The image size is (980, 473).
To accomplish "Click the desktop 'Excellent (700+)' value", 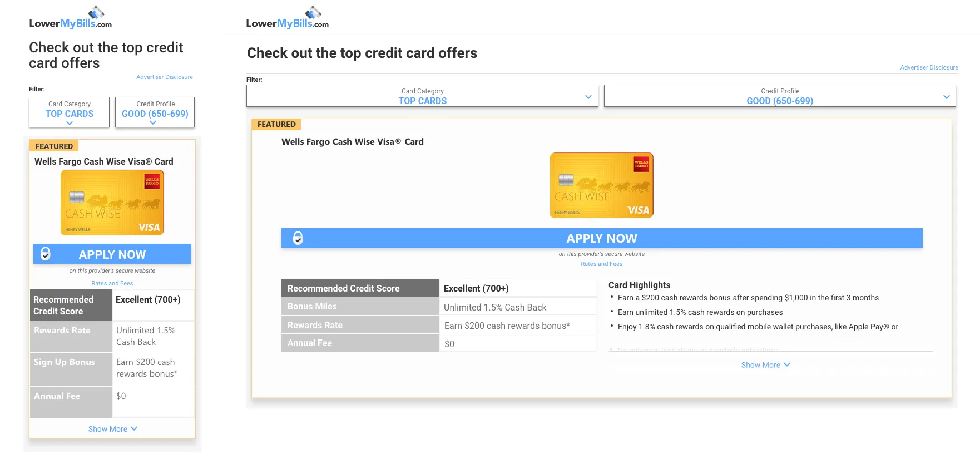I will click(x=476, y=288).
